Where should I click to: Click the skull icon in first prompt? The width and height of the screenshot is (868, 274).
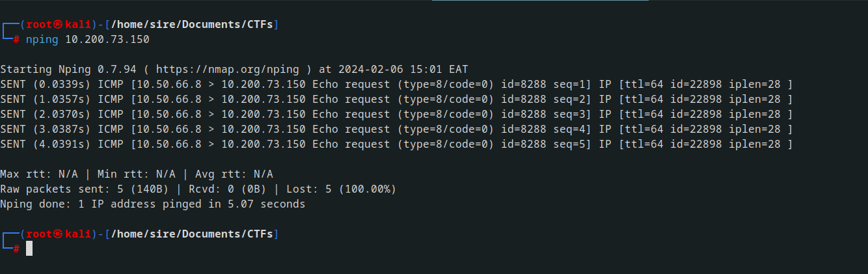[x=58, y=25]
